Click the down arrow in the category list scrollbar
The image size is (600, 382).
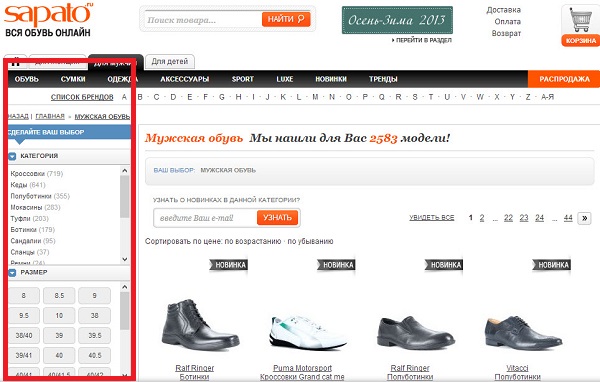pyautogui.click(x=125, y=259)
